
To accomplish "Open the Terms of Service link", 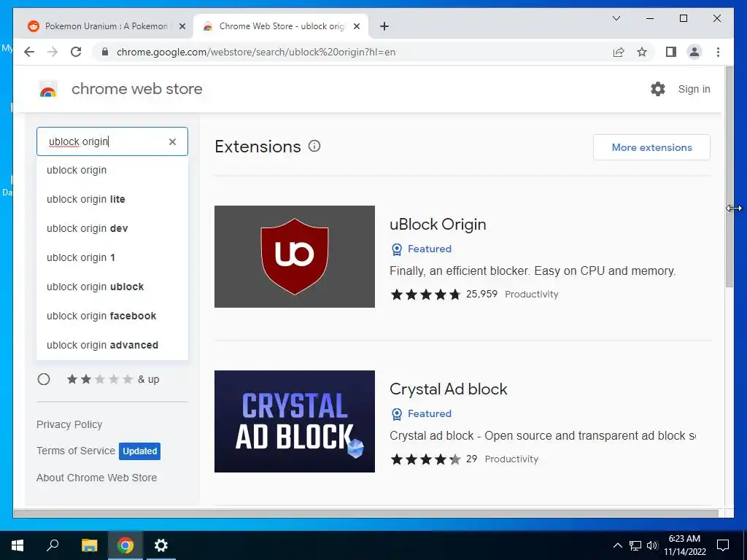I will 76,451.
